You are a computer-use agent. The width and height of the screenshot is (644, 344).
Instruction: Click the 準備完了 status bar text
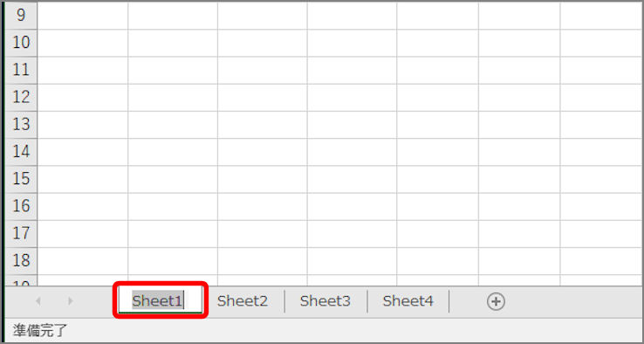point(39,330)
